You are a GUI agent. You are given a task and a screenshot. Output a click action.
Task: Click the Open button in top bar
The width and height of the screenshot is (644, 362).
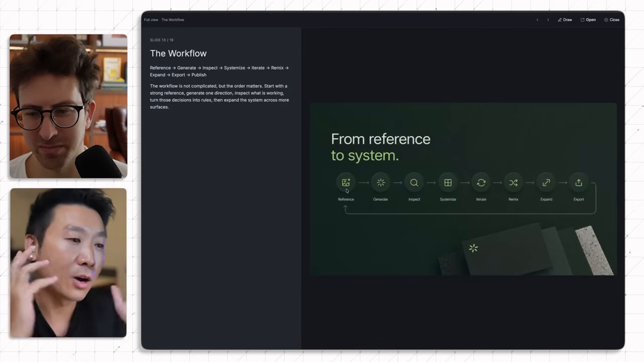tap(588, 20)
